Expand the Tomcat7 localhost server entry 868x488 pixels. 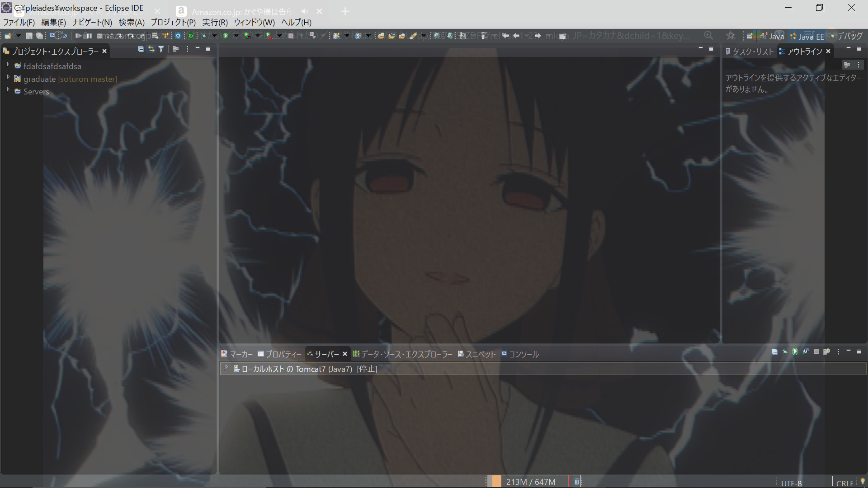point(226,368)
